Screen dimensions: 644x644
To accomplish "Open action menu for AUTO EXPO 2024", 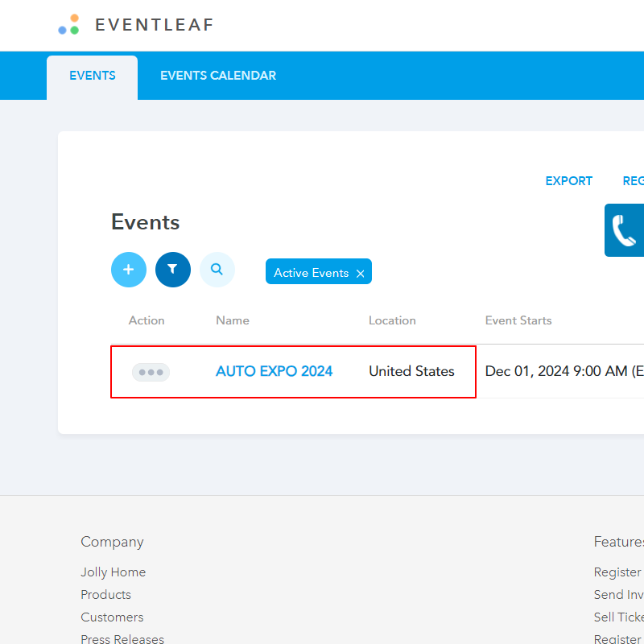I will (151, 372).
